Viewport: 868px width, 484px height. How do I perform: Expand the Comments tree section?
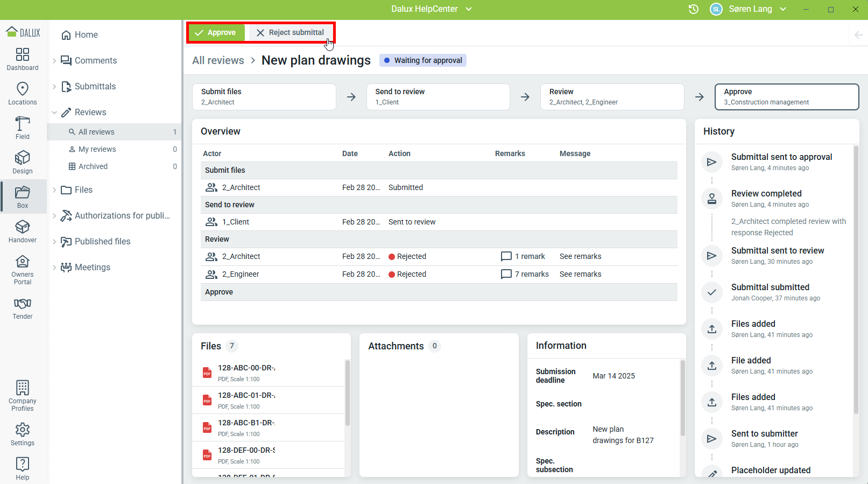point(54,61)
